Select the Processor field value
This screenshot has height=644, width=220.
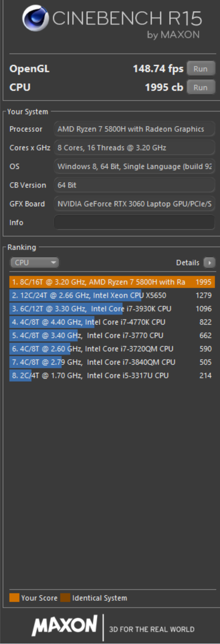[134, 129]
